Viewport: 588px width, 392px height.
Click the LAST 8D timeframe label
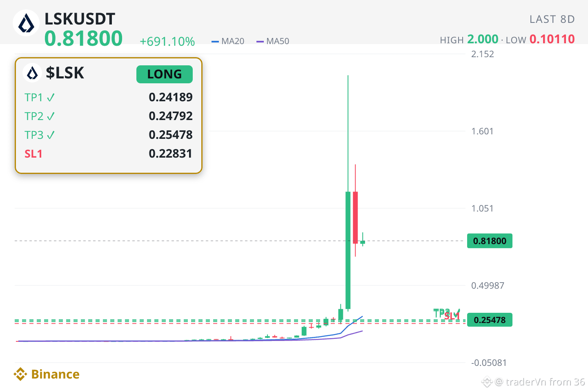point(552,19)
